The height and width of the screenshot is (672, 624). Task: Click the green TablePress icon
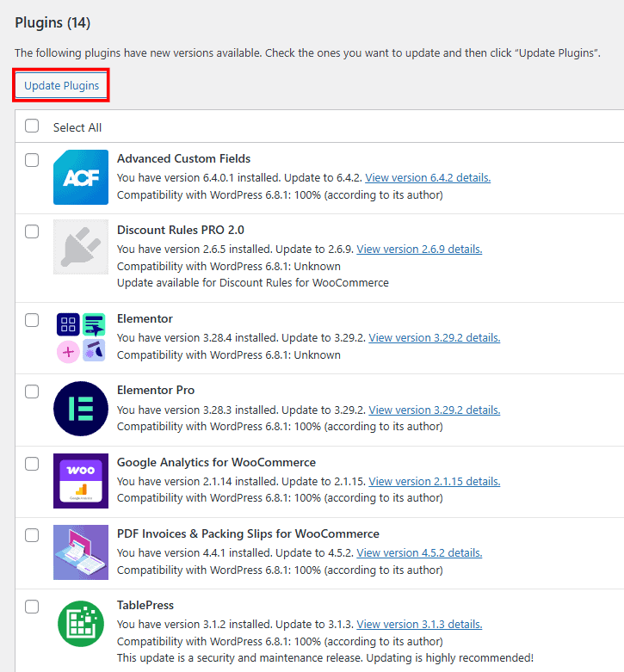click(x=81, y=624)
